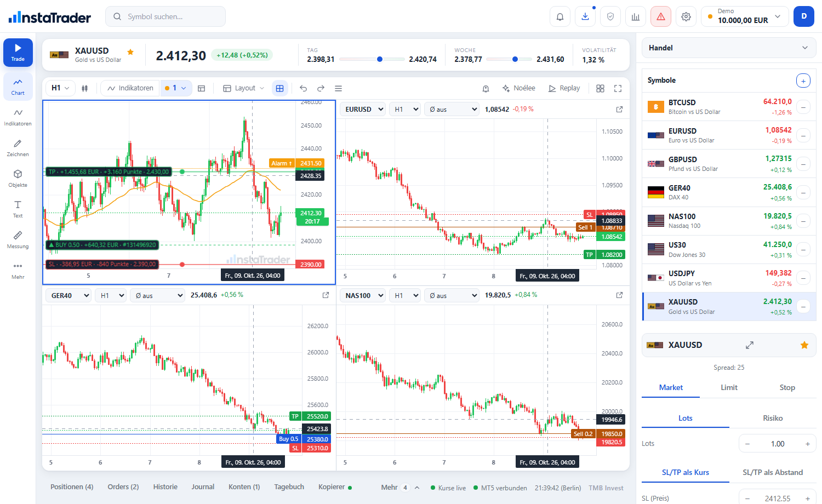Open the candlestick chart type icon
This screenshot has width=822, height=504.
[x=84, y=88]
